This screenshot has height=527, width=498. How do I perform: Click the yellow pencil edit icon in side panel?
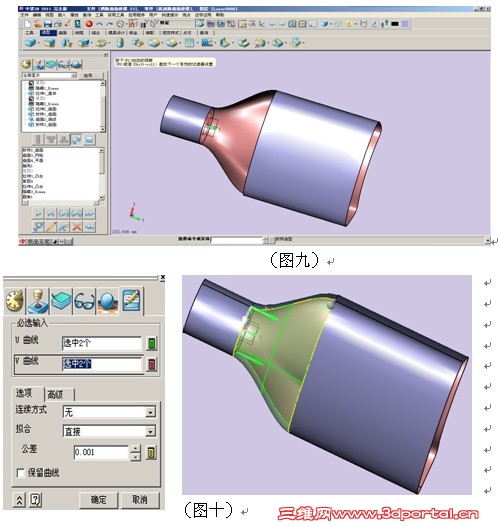[x=51, y=227]
